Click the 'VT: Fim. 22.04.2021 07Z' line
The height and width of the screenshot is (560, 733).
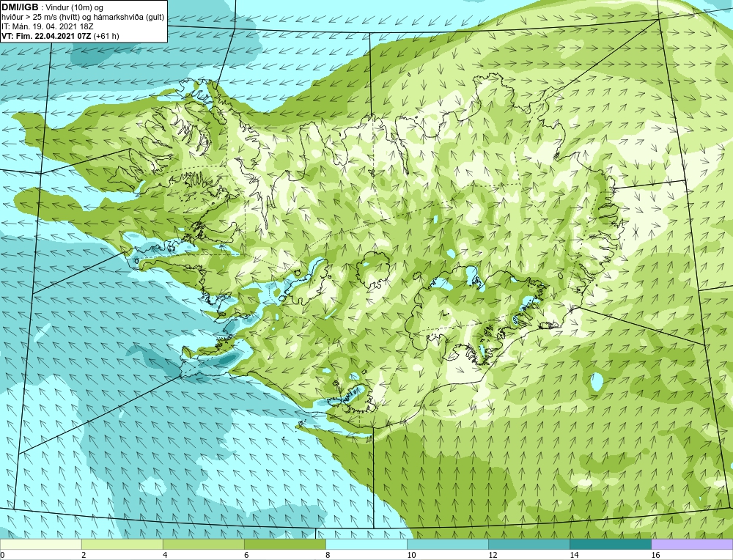(47, 36)
